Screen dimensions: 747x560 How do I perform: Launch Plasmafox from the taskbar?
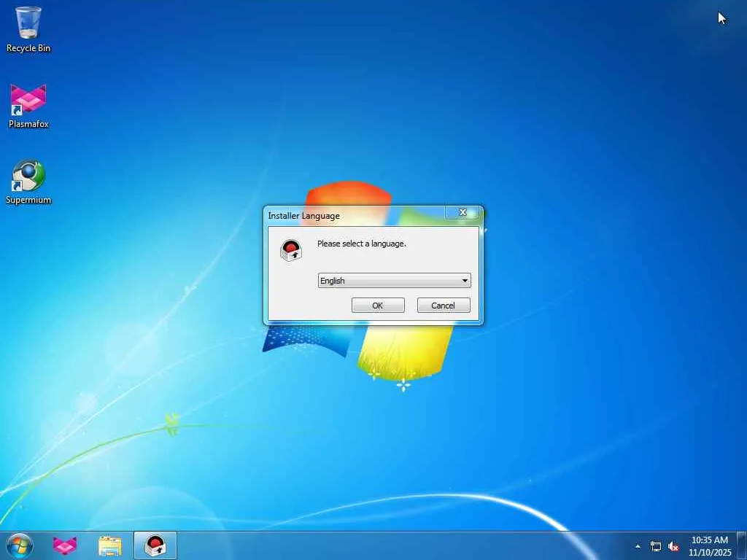click(x=65, y=545)
